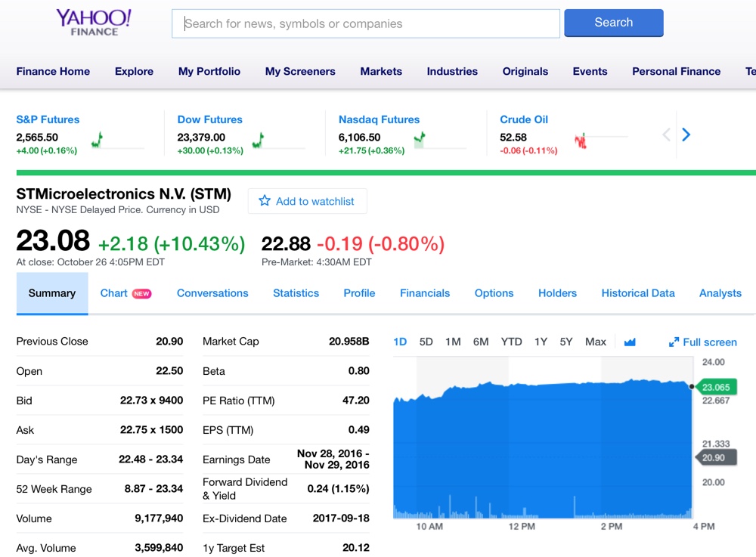Image resolution: width=756 pixels, height=557 pixels.
Task: Open the Explore menu item
Action: 134,71
